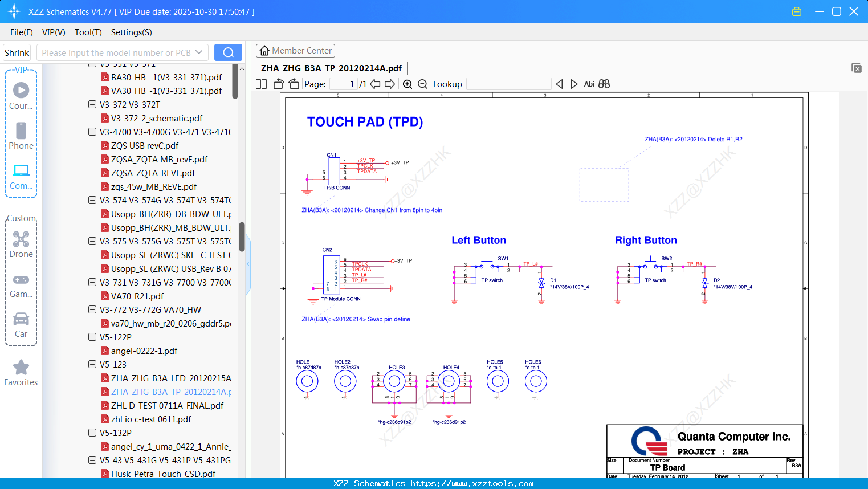Image resolution: width=868 pixels, height=489 pixels.
Task: Select the ZHA_ZHG_B3A_TP_20120214A.pdf document tab
Action: [x=331, y=68]
